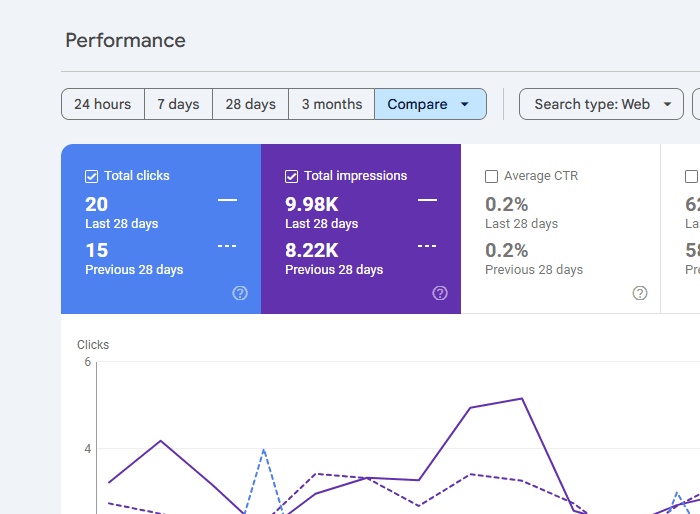The height and width of the screenshot is (514, 700).
Task: Click the arrow on the Search type chip
Action: (x=667, y=104)
